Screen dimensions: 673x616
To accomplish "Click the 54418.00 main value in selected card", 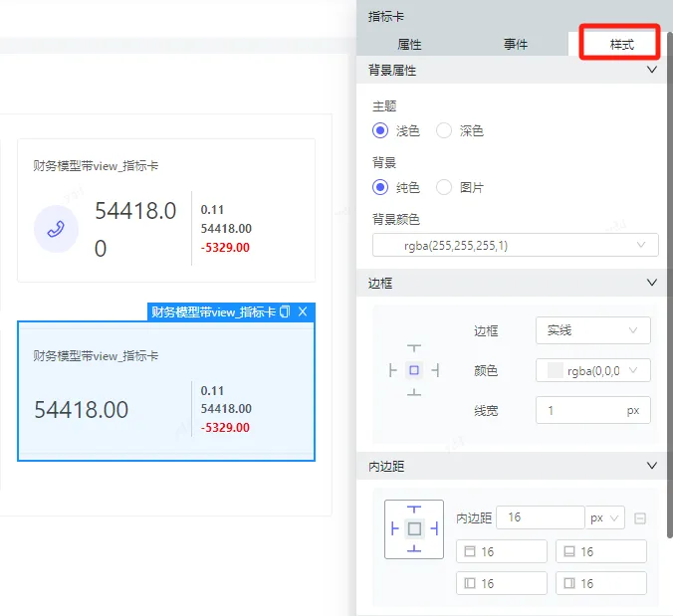I will [x=81, y=409].
